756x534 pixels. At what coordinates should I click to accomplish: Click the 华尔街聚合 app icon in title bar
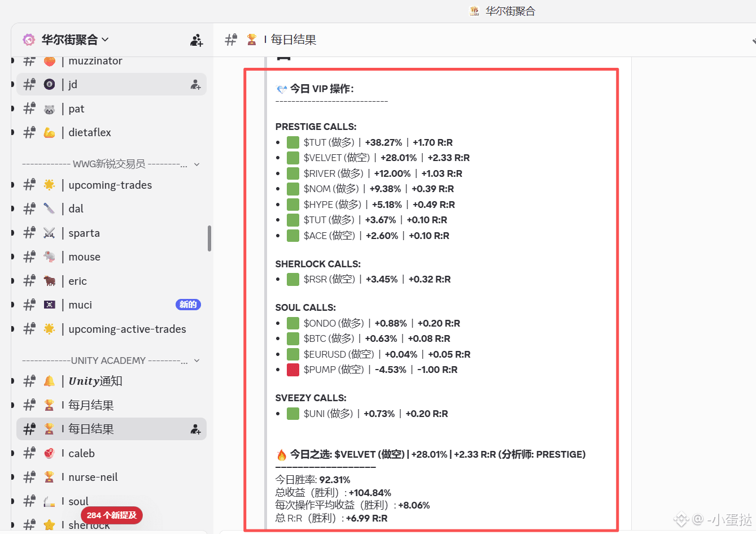pyautogui.click(x=474, y=11)
